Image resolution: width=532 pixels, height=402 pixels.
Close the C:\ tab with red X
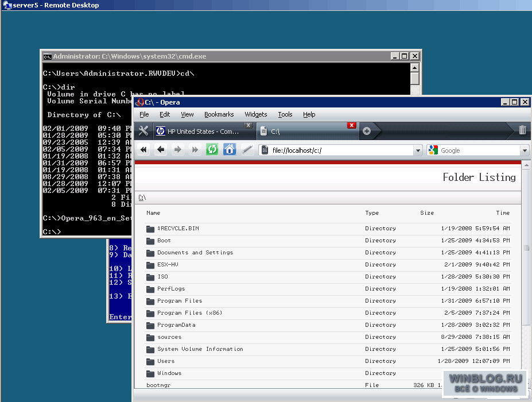(352, 125)
